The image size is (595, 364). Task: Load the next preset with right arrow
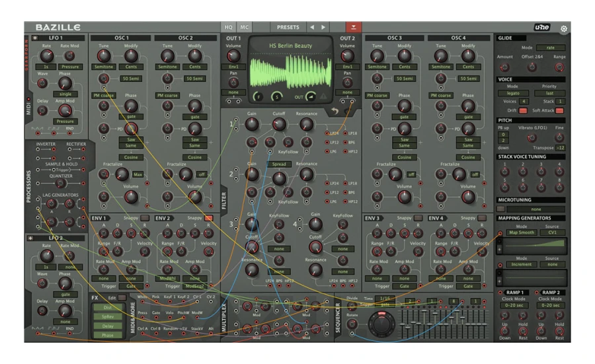point(323,27)
